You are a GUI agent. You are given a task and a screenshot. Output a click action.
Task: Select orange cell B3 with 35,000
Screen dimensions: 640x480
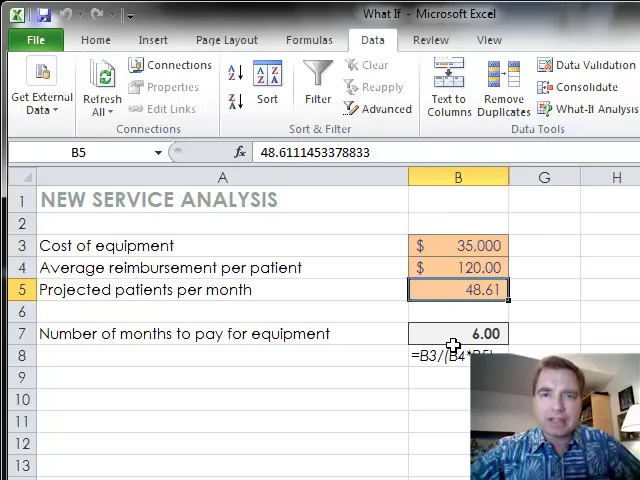458,246
